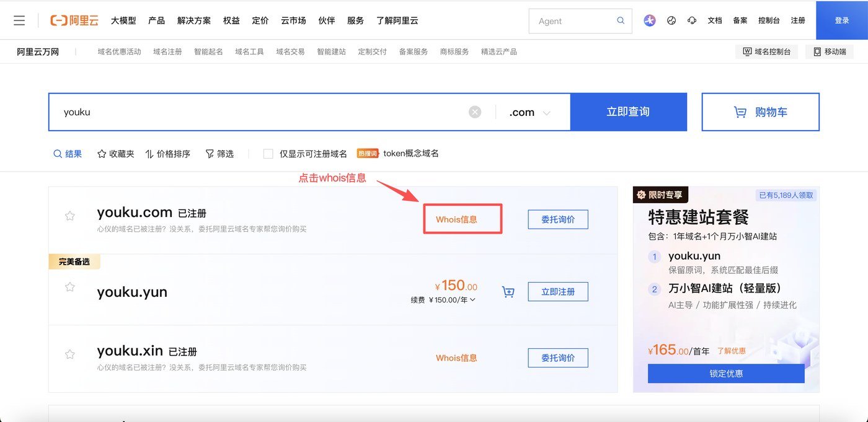Click 立即查询 search button

tap(628, 112)
